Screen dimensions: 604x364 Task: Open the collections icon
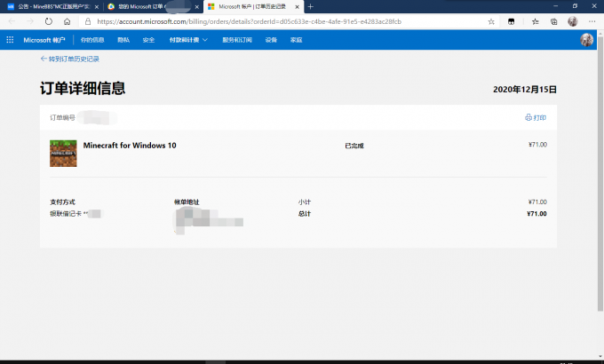tap(553, 21)
